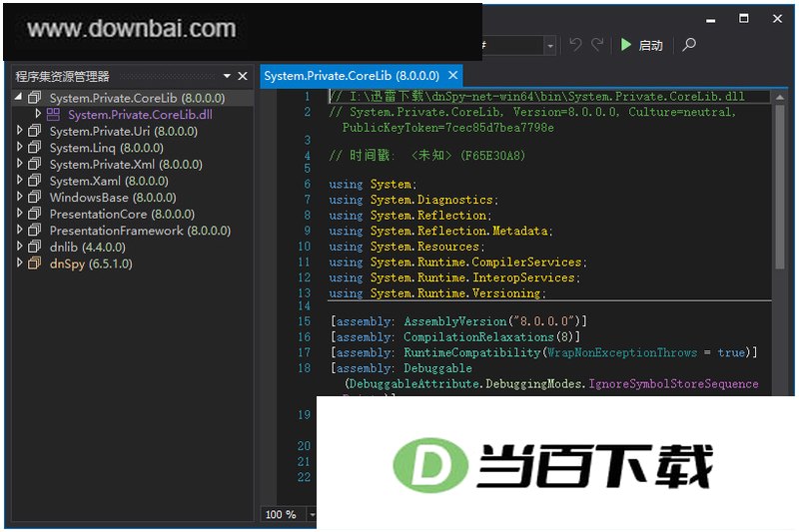Expand the WindowsBase (8.0.0.0) node
This screenshot has height=532, width=799.
pyautogui.click(x=19, y=197)
